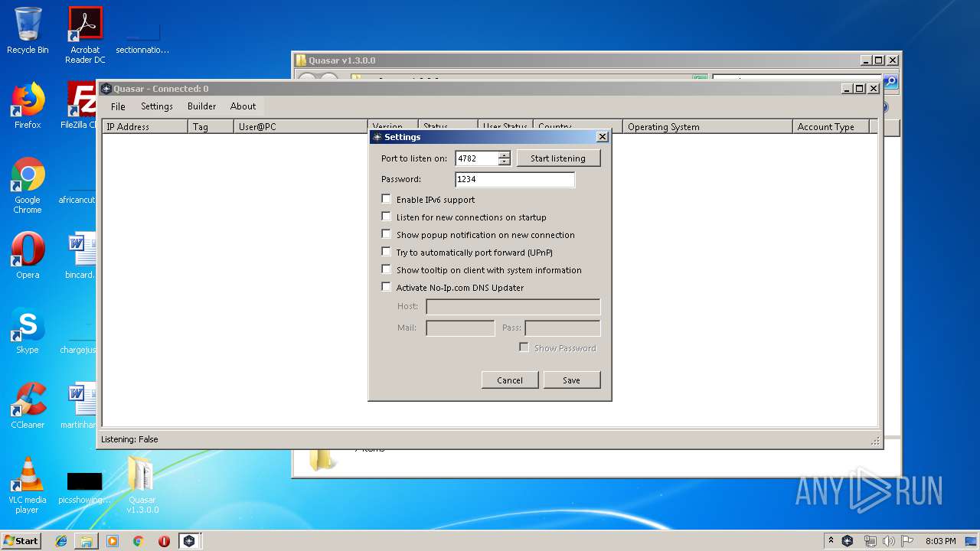Open Settings menu in Quasar
The height and width of the screenshot is (551, 980).
[157, 106]
